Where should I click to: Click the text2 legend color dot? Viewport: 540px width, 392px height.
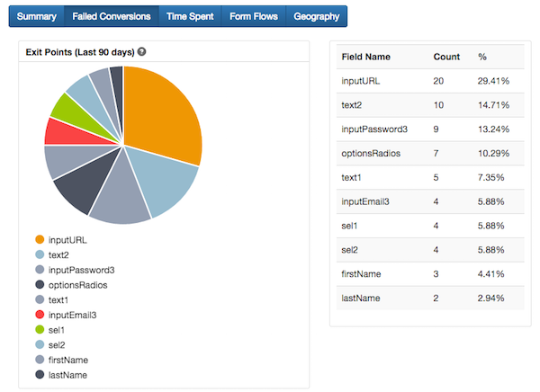pos(40,254)
